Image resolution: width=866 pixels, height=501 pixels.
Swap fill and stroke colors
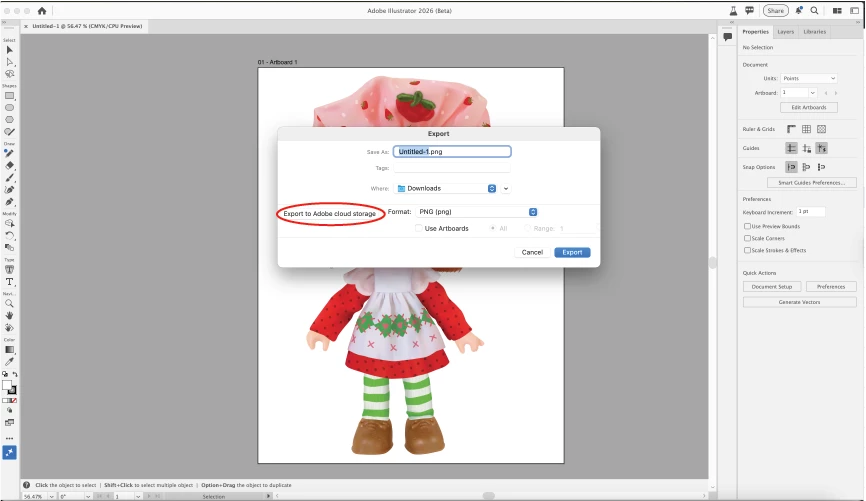15,375
